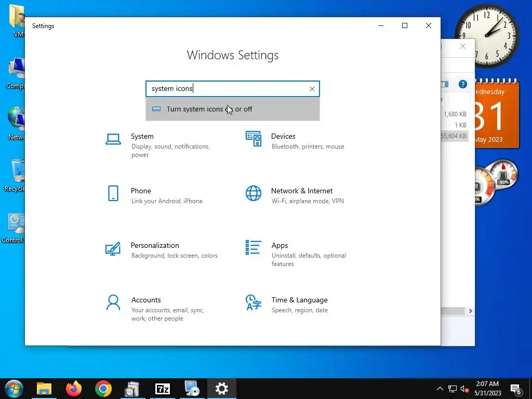Open the Apps settings list icon
This screenshot has width=532, height=399.
point(254,247)
